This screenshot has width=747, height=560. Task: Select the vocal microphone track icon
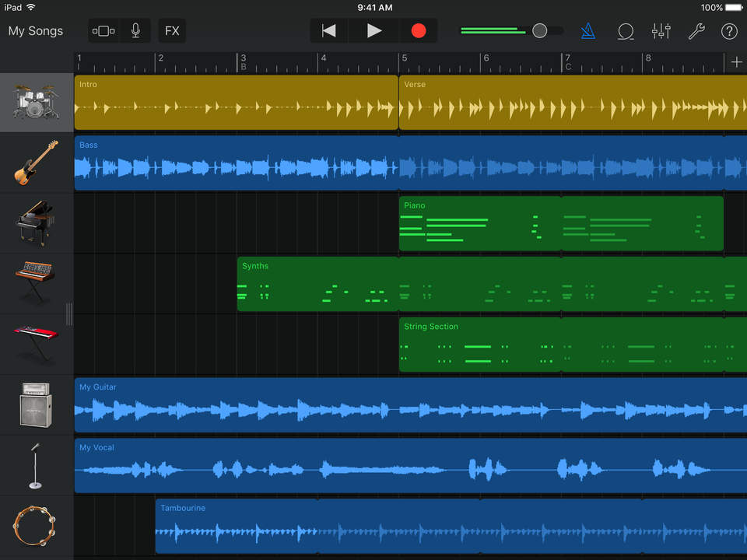pyautogui.click(x=36, y=466)
